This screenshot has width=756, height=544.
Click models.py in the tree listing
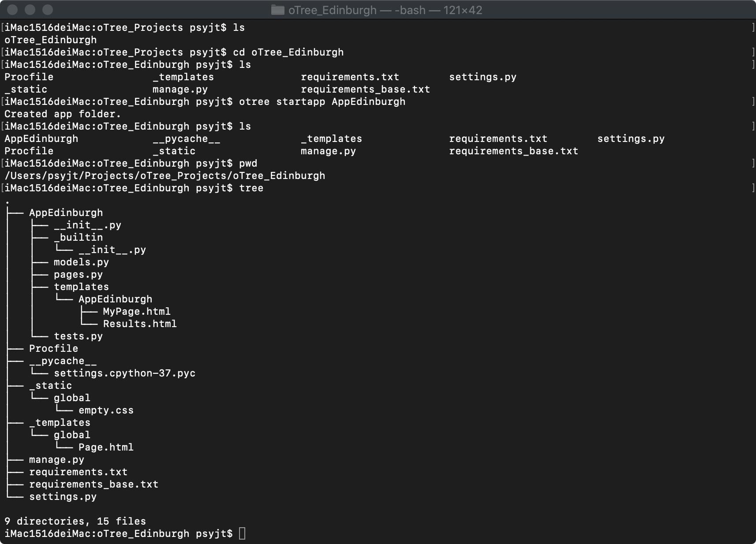coord(82,262)
